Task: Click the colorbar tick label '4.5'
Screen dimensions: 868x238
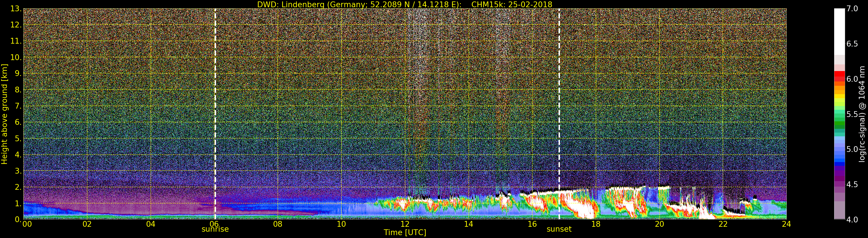Action: [x=852, y=185]
